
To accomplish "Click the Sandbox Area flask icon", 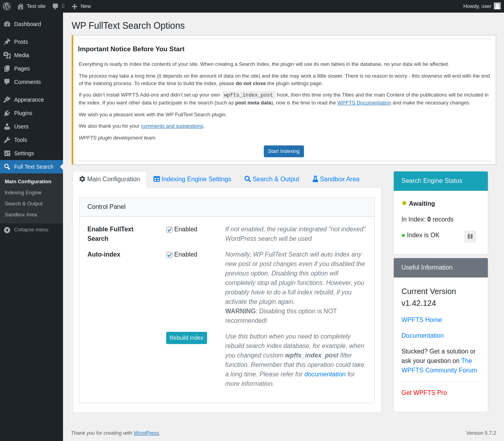I will click(x=315, y=179).
